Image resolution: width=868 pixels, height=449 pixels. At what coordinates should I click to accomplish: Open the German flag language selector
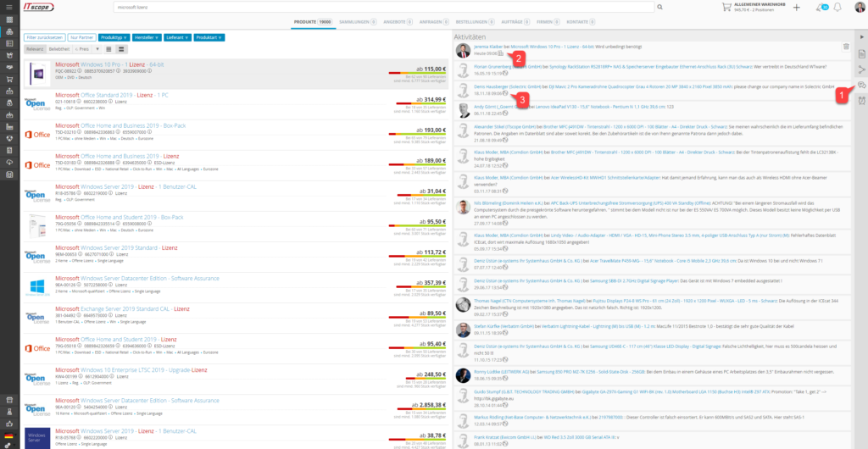(9, 435)
